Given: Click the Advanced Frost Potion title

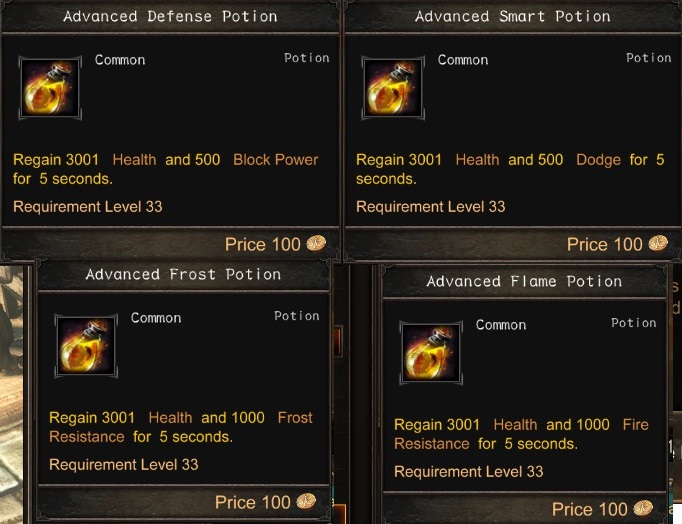Looking at the screenshot, I should tap(183, 274).
